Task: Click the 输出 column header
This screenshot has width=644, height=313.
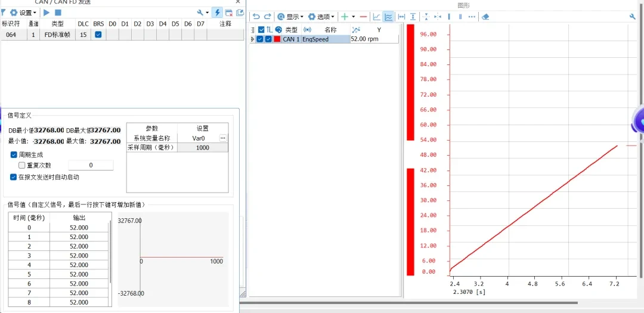Action: [79, 218]
